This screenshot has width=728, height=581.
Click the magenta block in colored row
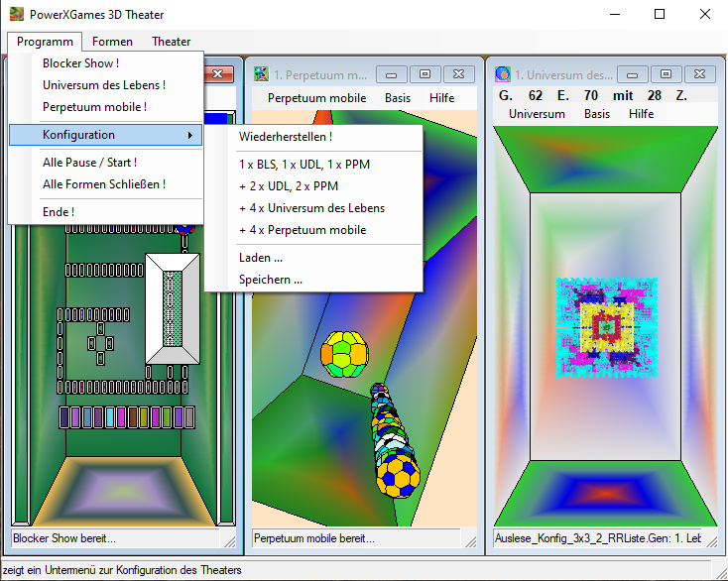point(122,417)
